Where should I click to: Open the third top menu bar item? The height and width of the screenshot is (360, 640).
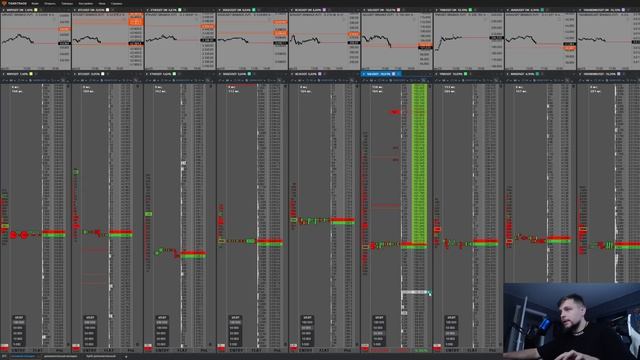pyautogui.click(x=67, y=3)
